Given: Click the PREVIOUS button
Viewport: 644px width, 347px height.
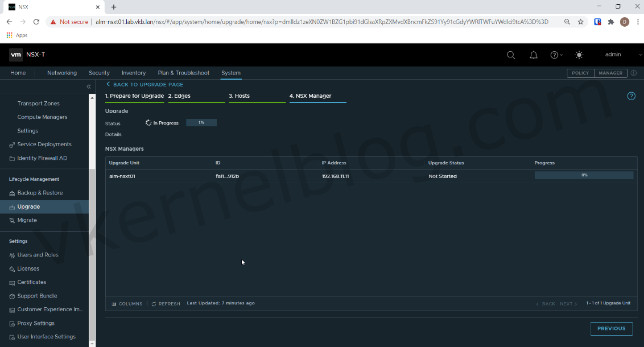Looking at the screenshot, I should click(x=611, y=328).
